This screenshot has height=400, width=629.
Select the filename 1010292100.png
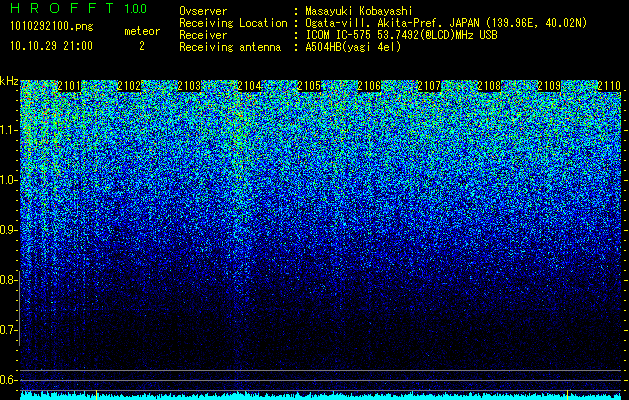(52, 26)
